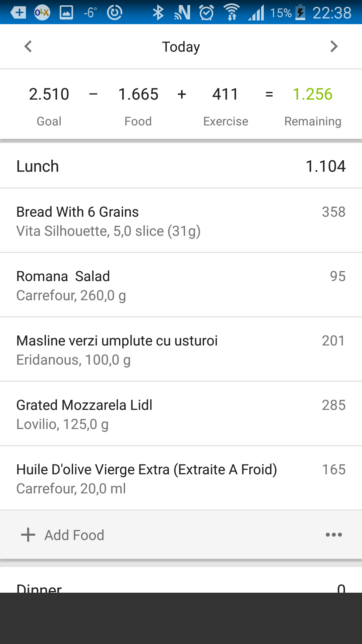Open Bread With 6 Grains entry
This screenshot has height=644, width=362.
pos(181,221)
